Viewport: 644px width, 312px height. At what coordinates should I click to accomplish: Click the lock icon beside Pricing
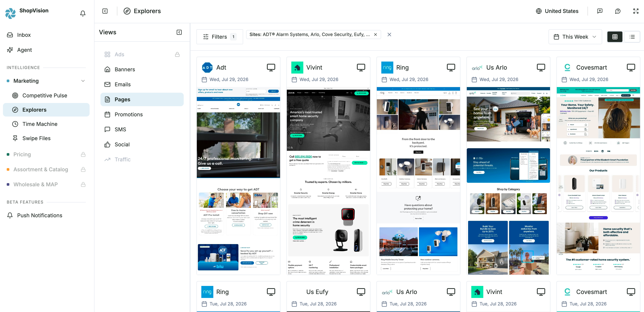click(x=83, y=154)
